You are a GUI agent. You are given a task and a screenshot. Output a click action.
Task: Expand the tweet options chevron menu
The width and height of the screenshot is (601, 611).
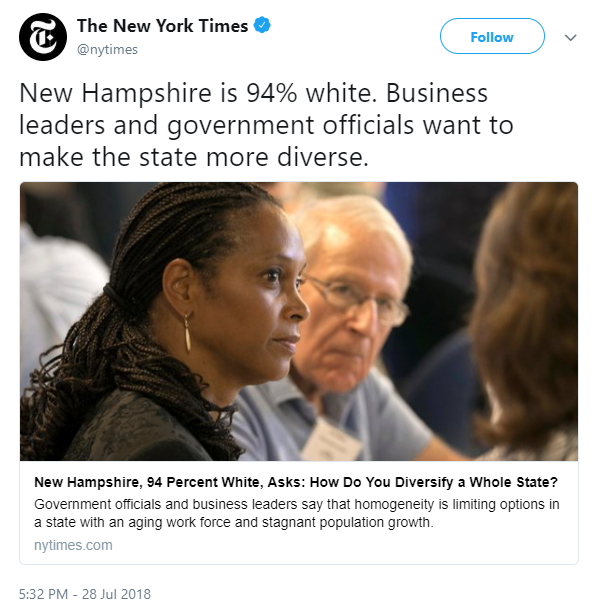570,37
